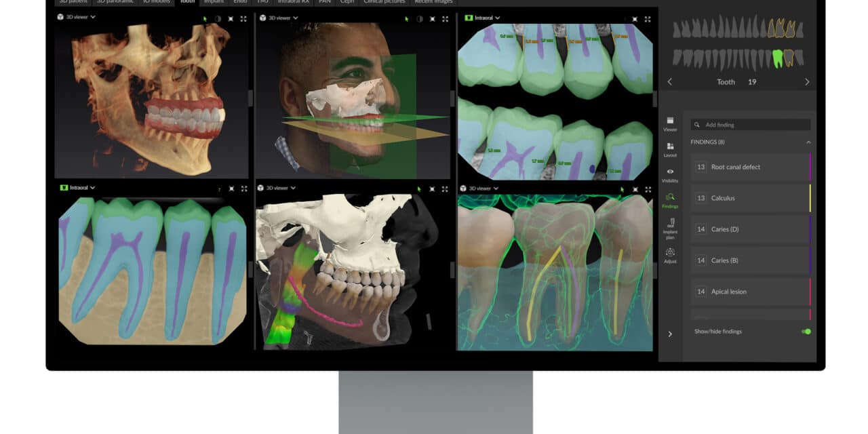Screen dimensions: 868x434
Task: Open the Adjust tool in sidebar
Action: (x=670, y=255)
